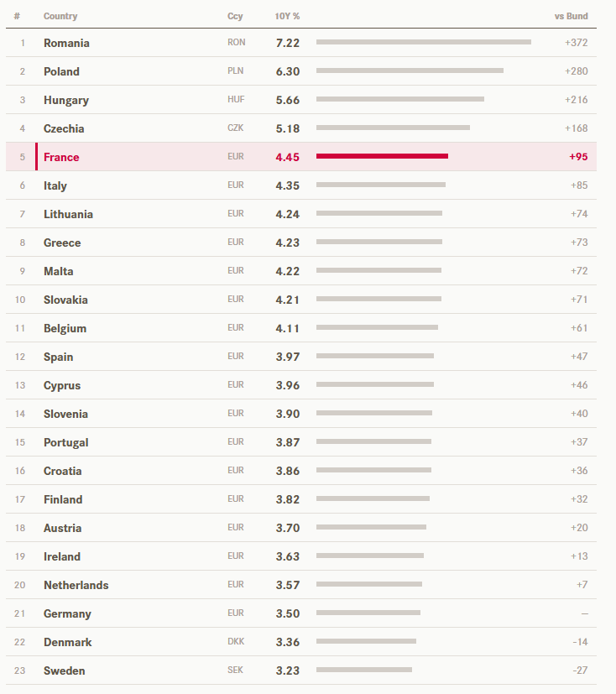
Task: Click the vs Bund column header
Action: coord(571,17)
